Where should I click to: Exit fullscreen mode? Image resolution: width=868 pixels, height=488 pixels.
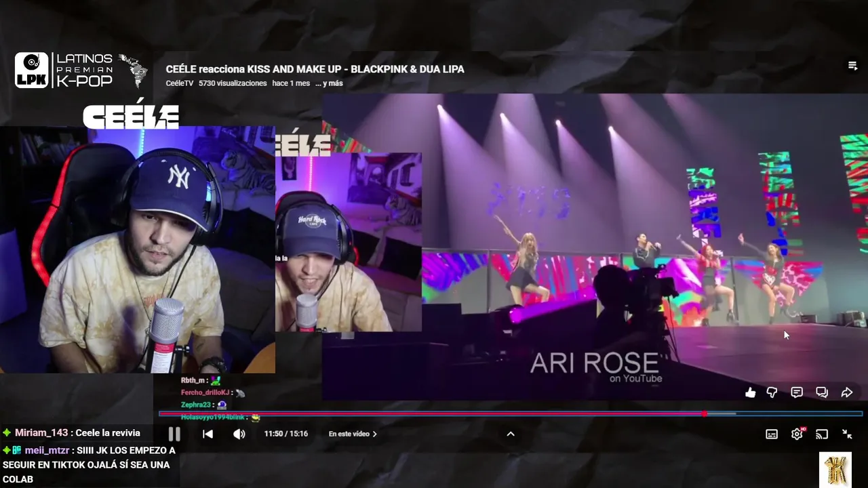pyautogui.click(x=847, y=434)
